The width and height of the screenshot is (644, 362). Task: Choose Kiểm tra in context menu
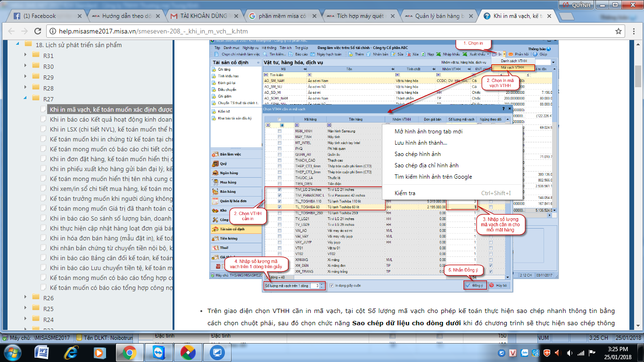coord(453,193)
